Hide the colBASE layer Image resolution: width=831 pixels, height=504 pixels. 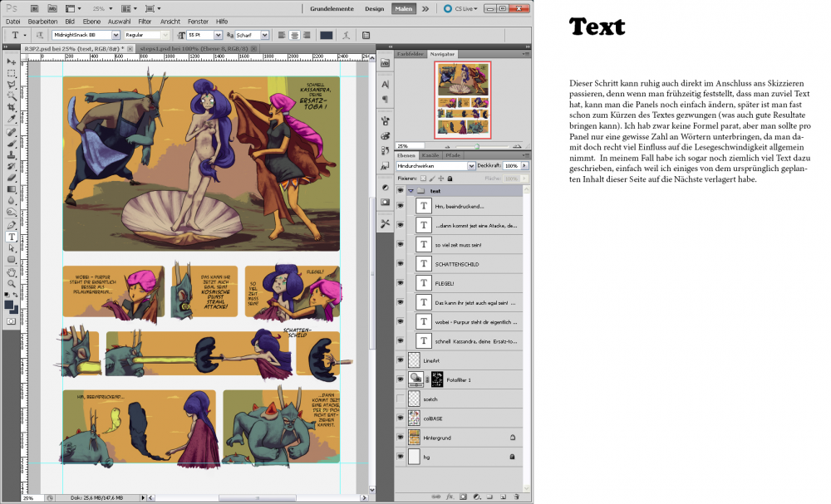(401, 418)
